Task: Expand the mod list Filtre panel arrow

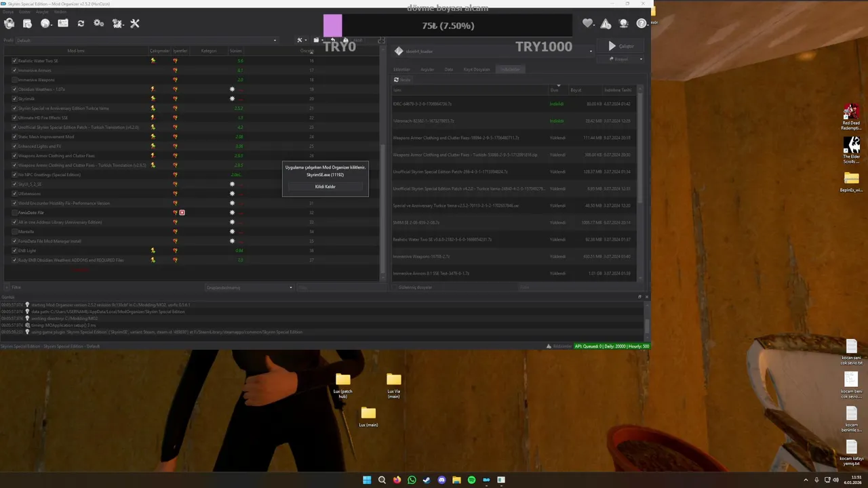Action: pyautogui.click(x=7, y=287)
